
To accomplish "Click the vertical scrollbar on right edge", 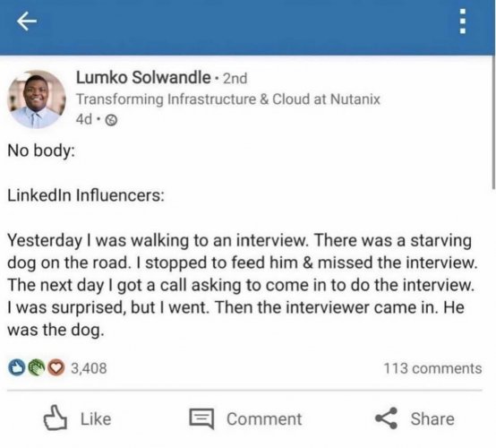I will [x=493, y=122].
